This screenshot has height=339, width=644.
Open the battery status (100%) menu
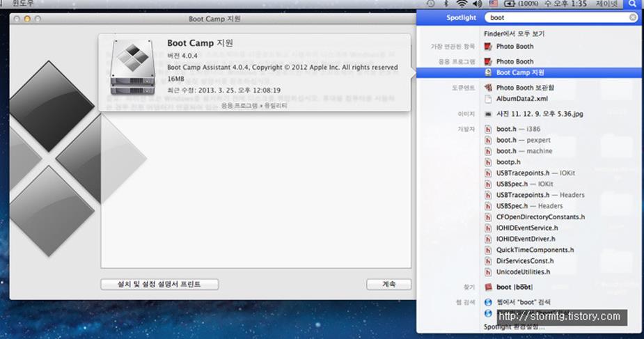click(x=521, y=3)
